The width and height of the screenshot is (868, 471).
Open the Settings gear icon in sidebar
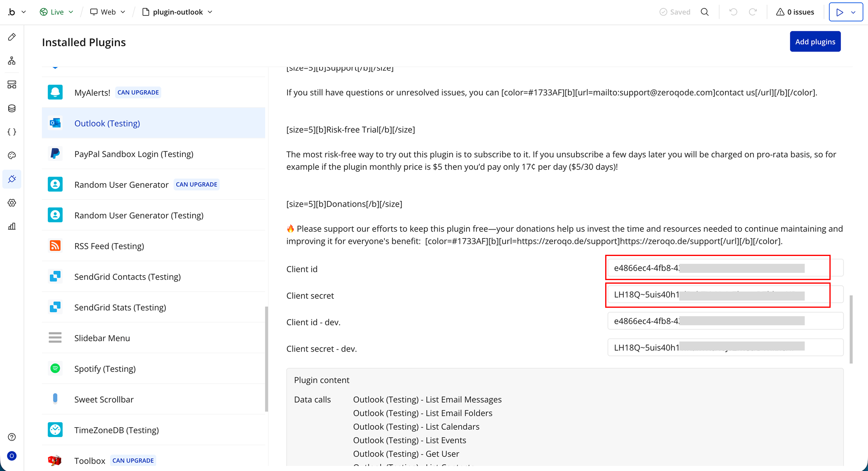12,203
